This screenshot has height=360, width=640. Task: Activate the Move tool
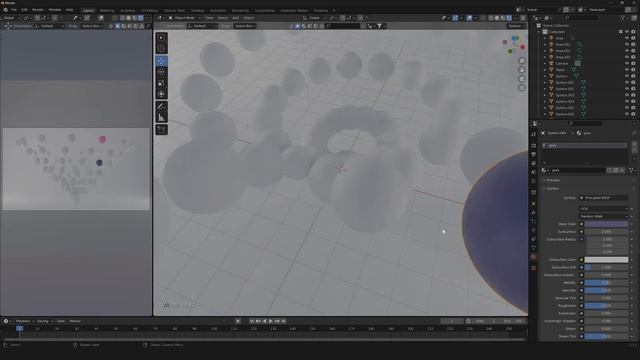(x=162, y=61)
